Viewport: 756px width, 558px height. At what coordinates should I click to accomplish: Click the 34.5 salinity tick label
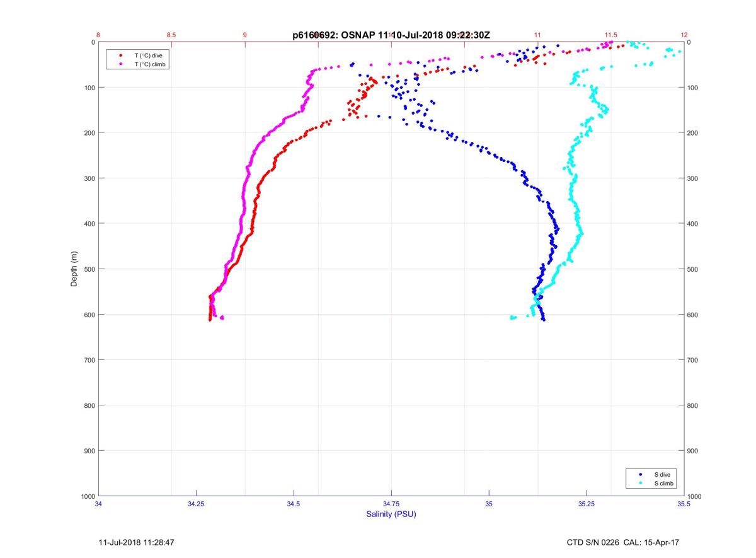tap(294, 504)
